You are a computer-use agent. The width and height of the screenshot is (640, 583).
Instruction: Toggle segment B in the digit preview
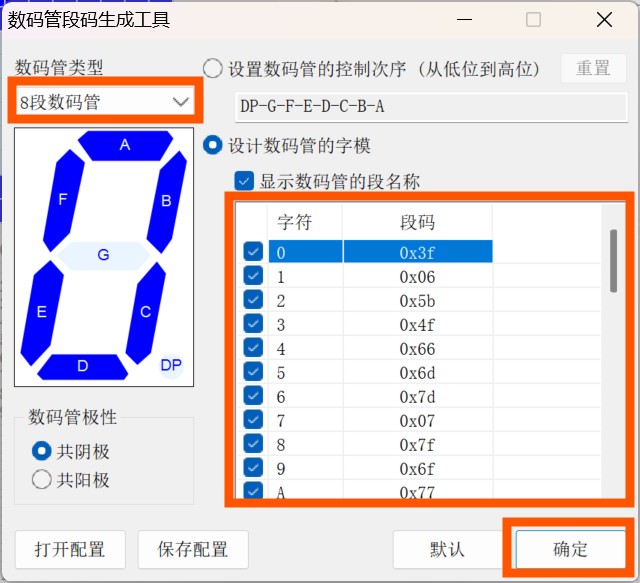point(167,202)
